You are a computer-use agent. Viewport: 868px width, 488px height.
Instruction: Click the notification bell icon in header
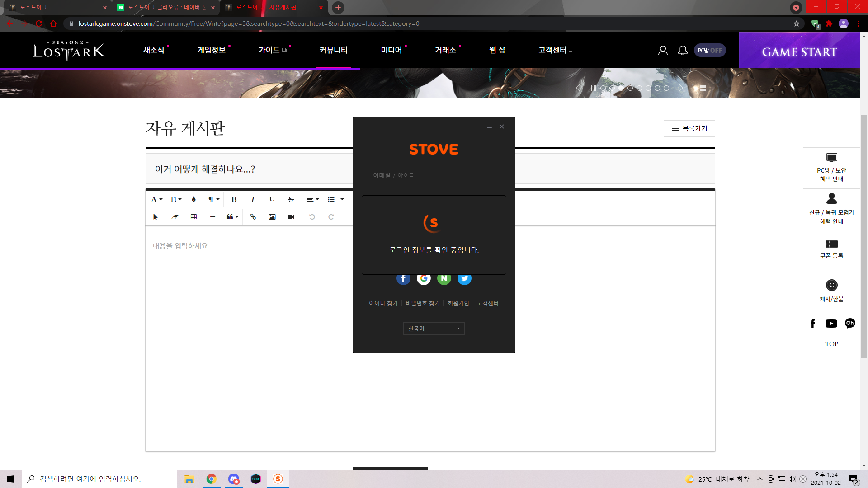[x=683, y=50]
